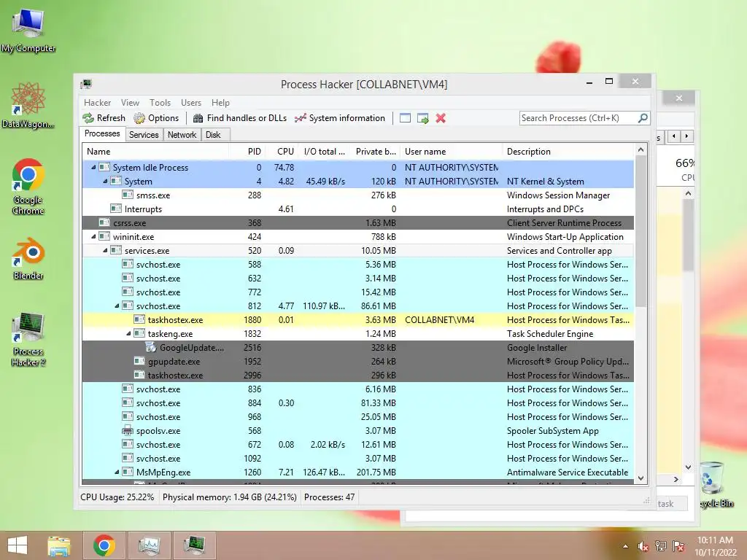Viewport: 747px width, 560px height.
Task: Click the Antimalware Service Executable description
Action: (568, 472)
